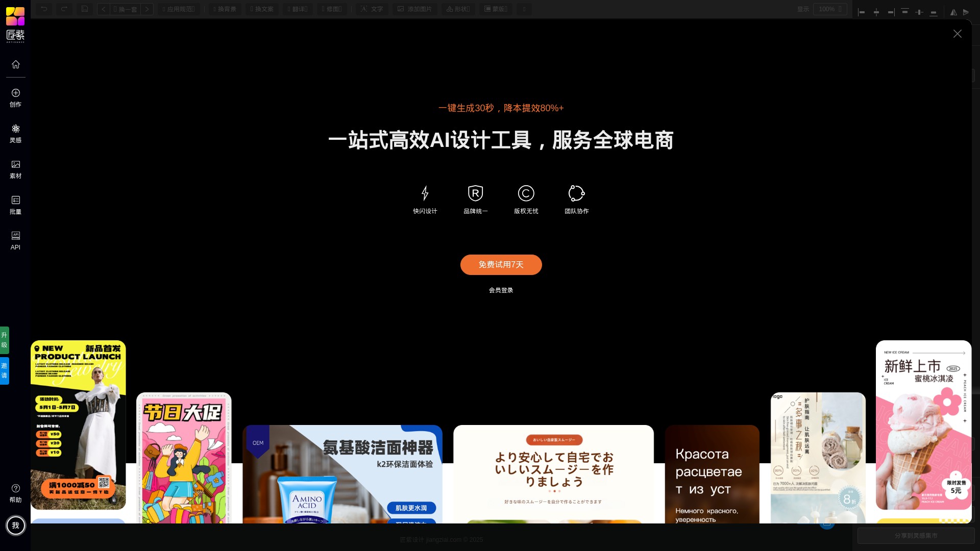Click the 节日大促 poster thumbnail
Screen dimensions: 980x551
tap(184, 457)
